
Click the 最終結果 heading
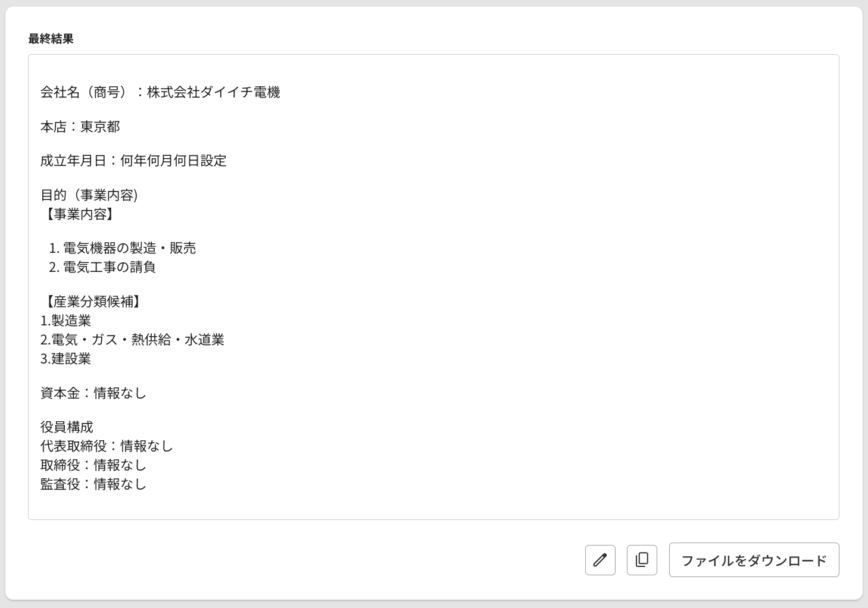click(51, 39)
